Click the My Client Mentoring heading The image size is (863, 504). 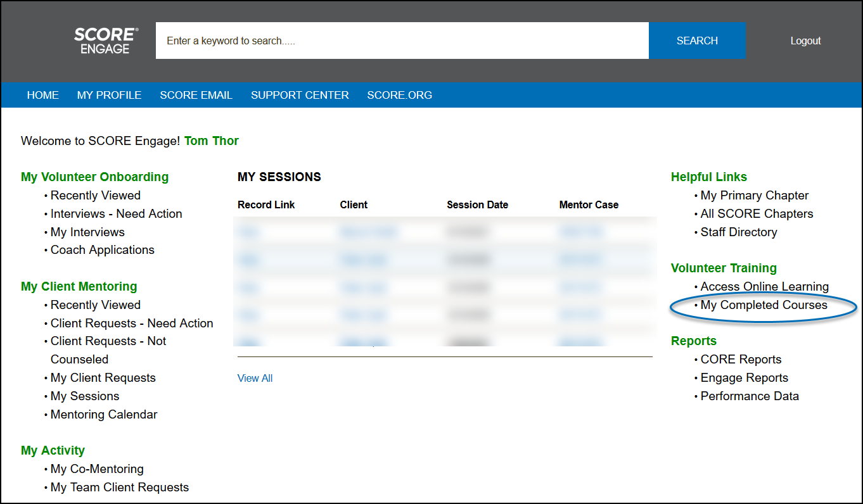point(79,287)
